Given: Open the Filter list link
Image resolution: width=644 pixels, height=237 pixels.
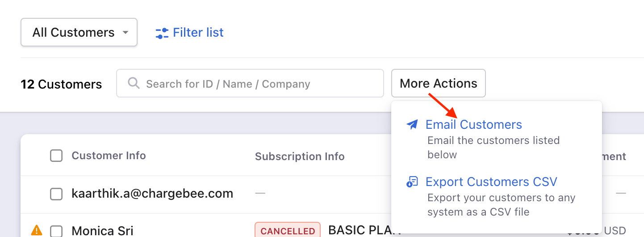Looking at the screenshot, I should click(x=198, y=33).
